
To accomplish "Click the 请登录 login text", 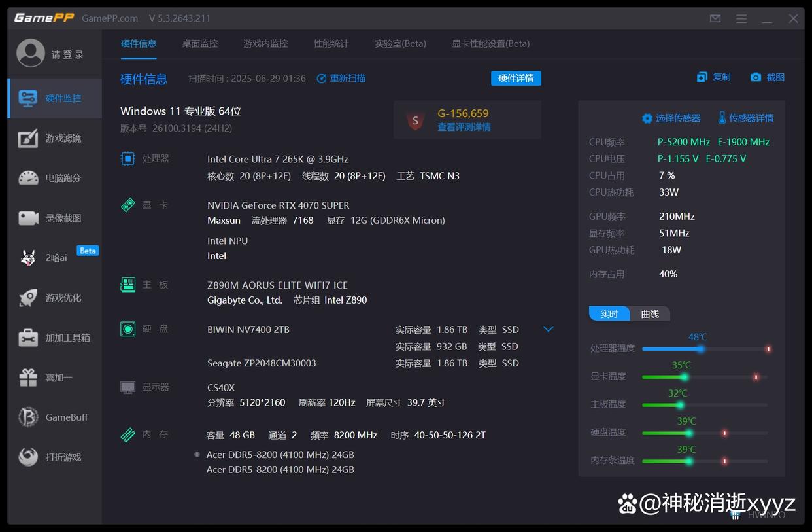I will (x=68, y=55).
